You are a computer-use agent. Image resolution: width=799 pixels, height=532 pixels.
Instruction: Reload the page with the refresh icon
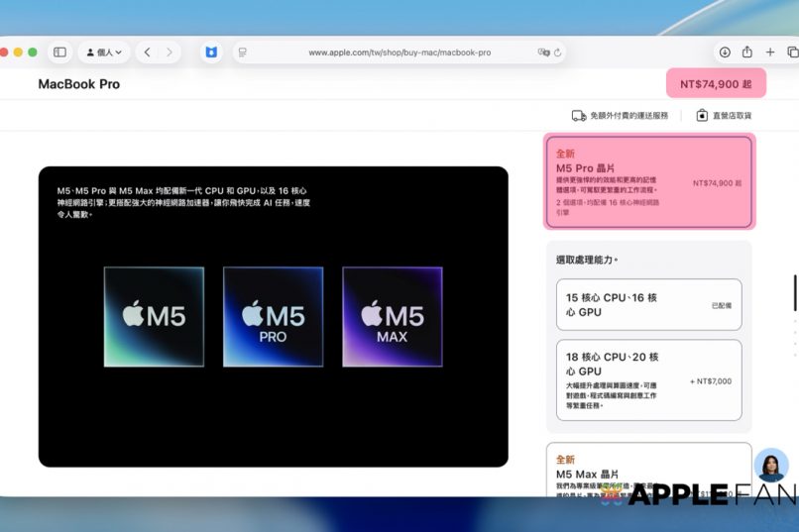point(557,53)
